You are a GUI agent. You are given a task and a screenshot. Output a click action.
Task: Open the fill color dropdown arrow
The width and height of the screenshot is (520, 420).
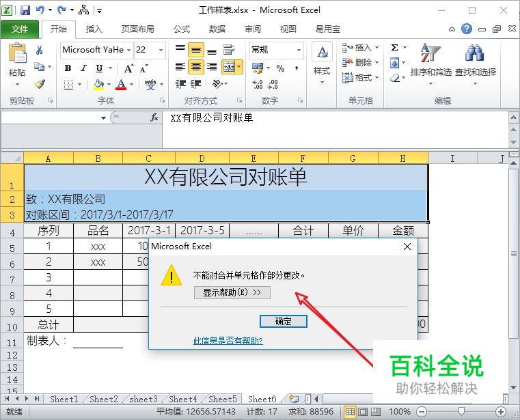(x=109, y=84)
